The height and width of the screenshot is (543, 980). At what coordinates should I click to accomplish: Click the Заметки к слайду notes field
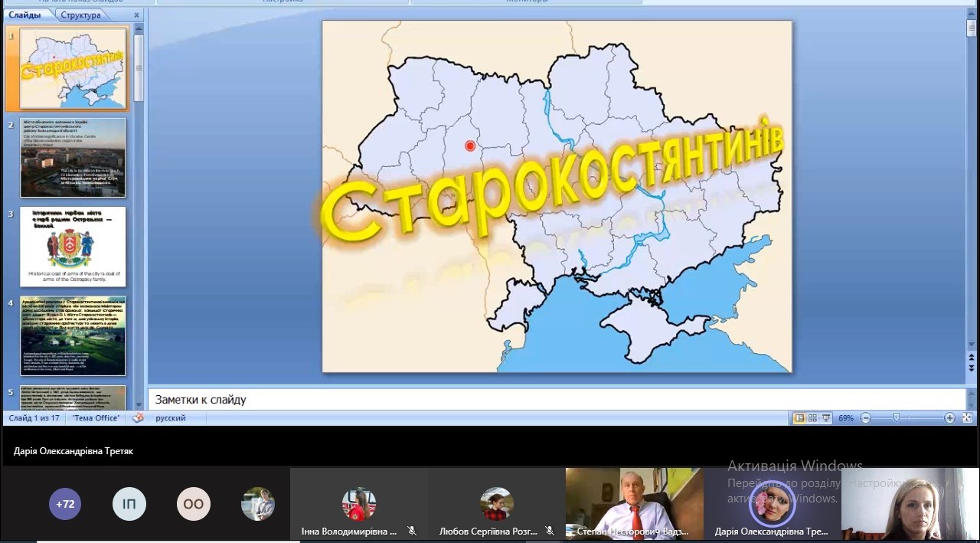point(556,400)
